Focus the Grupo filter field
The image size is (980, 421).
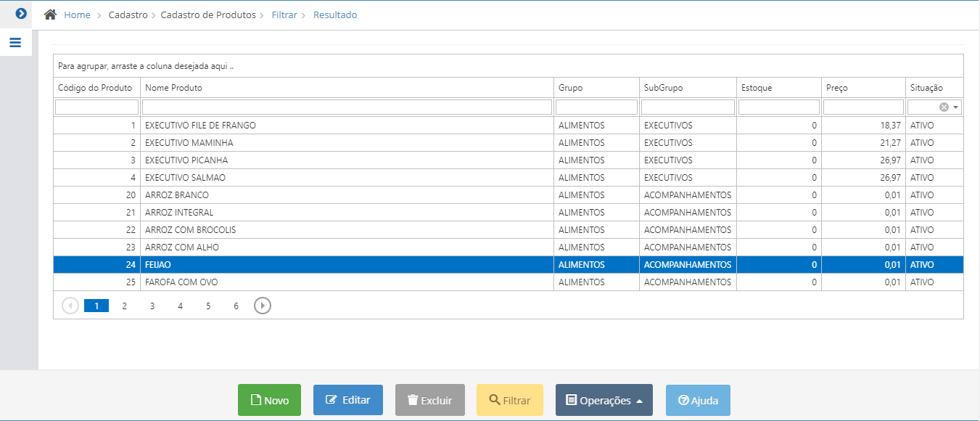[x=596, y=107]
